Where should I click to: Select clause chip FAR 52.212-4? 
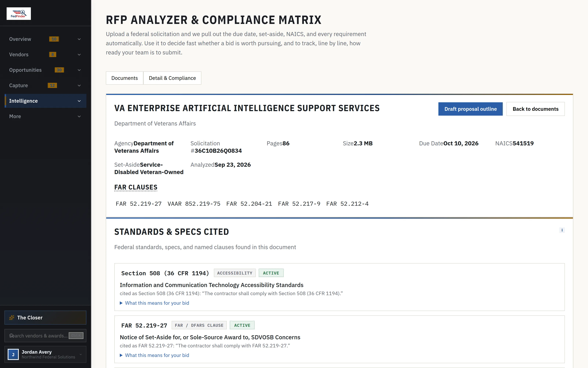coord(347,204)
